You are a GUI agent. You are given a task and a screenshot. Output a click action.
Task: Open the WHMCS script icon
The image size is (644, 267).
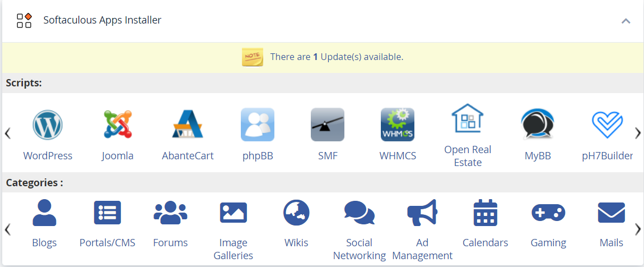tap(398, 124)
